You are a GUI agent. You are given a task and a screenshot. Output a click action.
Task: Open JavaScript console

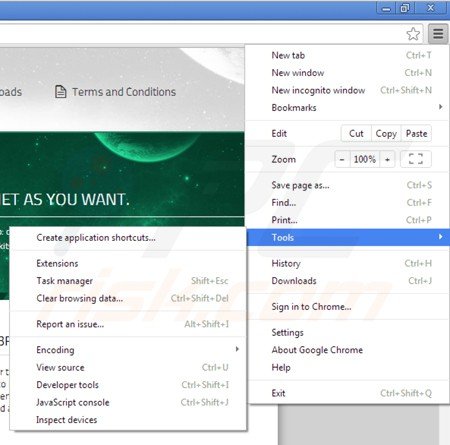[x=128, y=402]
